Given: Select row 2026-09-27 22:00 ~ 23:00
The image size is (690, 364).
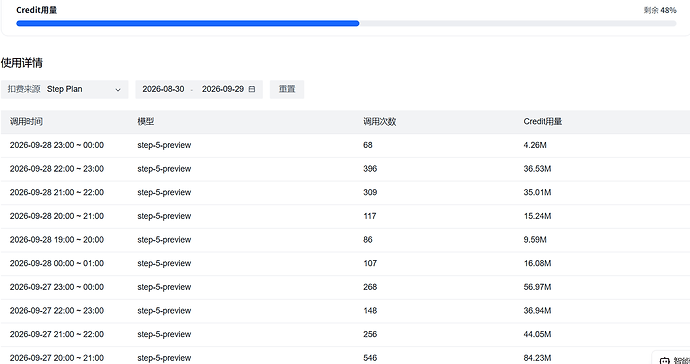Looking at the screenshot, I should click(x=345, y=311).
